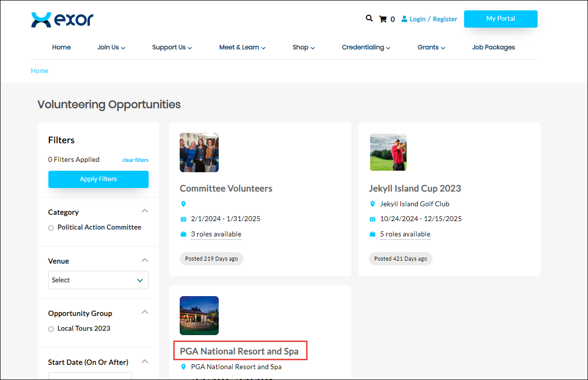The image size is (588, 380).
Task: Collapse the Start Date filter section
Action: pyautogui.click(x=145, y=361)
